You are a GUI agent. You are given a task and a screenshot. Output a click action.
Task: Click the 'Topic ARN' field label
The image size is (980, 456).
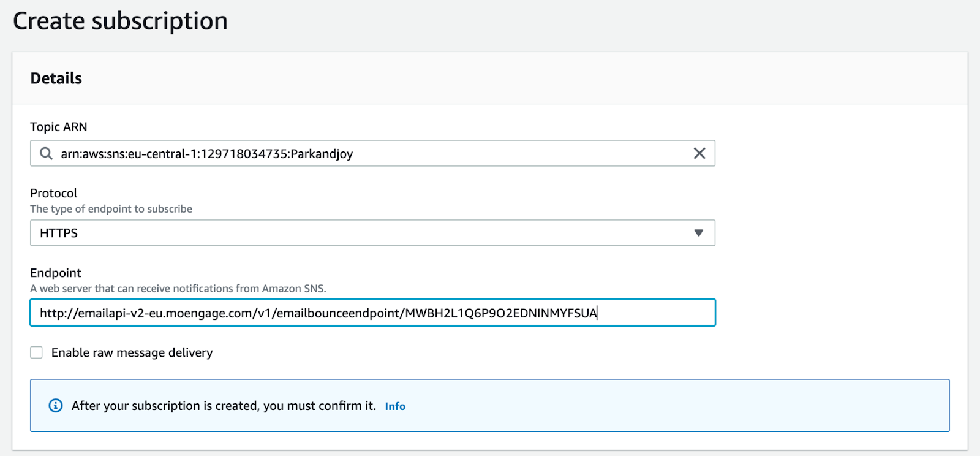[59, 127]
